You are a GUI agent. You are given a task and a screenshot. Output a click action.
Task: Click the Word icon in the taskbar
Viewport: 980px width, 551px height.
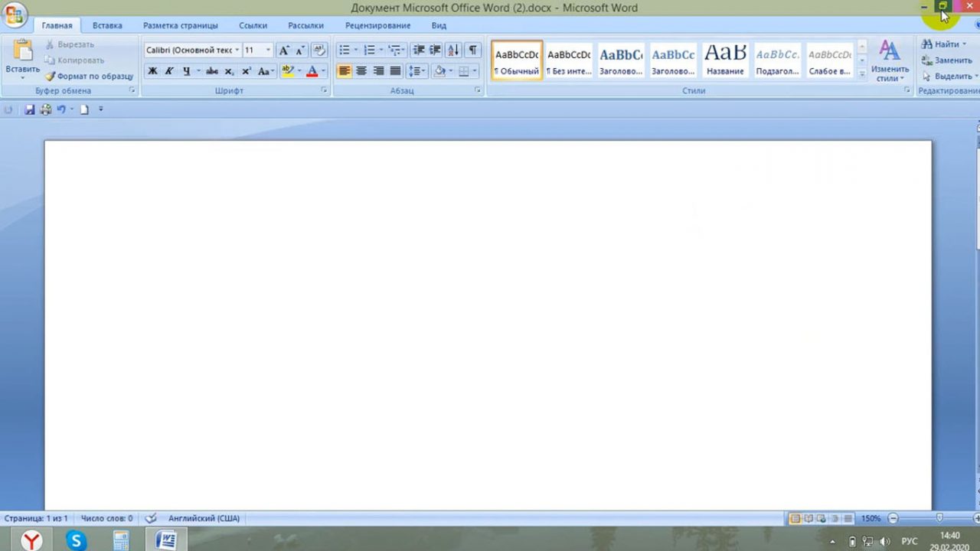click(x=166, y=540)
